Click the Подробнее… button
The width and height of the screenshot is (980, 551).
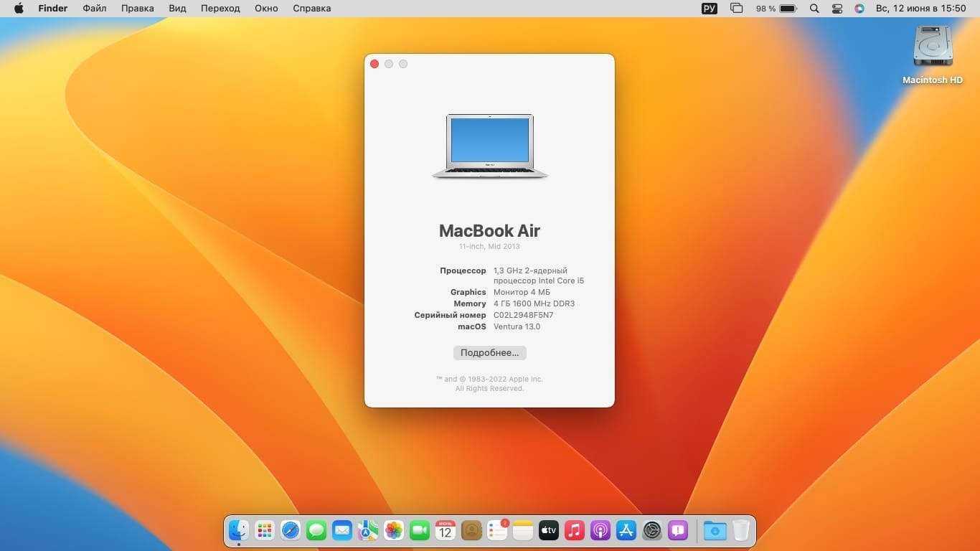[490, 353]
